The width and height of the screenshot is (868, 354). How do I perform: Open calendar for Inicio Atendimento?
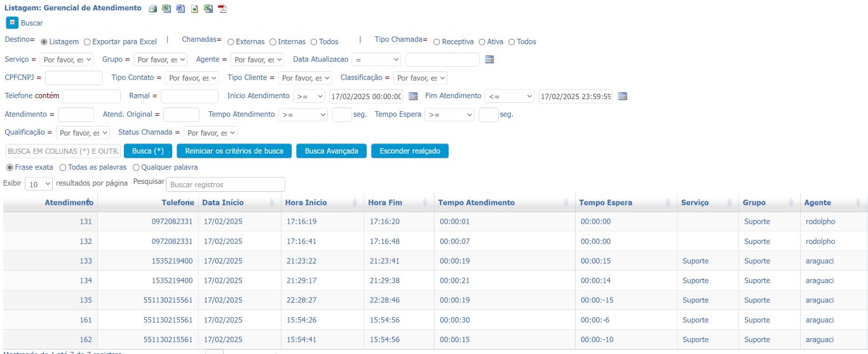pyautogui.click(x=413, y=96)
